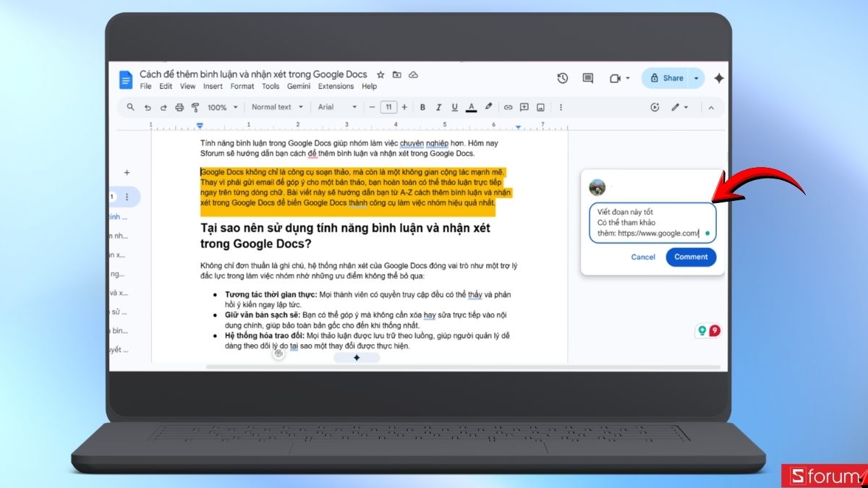Cancel the new comment

(x=643, y=257)
